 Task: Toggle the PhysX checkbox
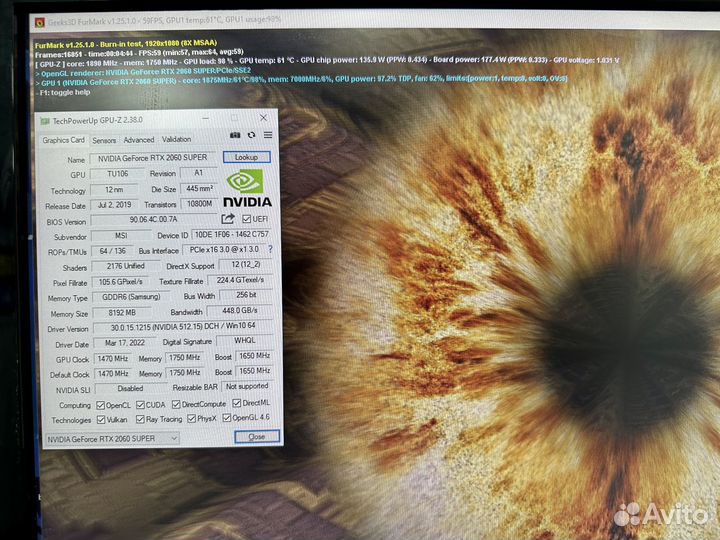pos(191,419)
